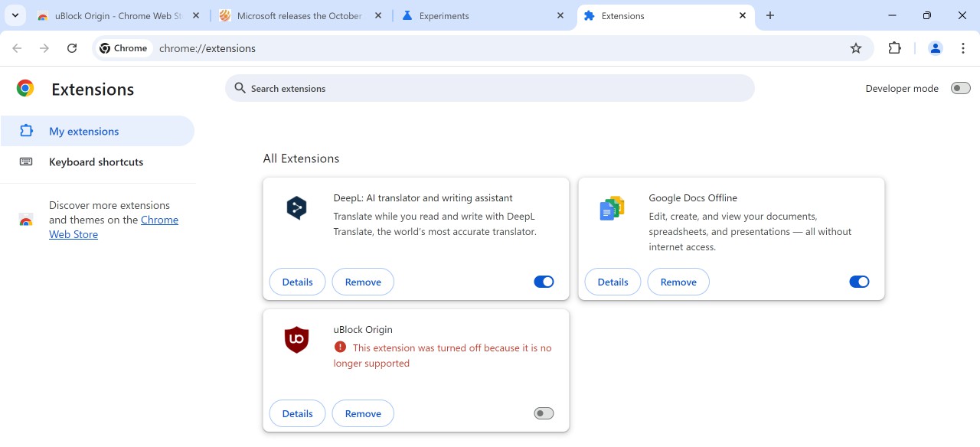Click the Keyboard shortcuts keyboard icon
The image size is (980, 447).
(26, 162)
